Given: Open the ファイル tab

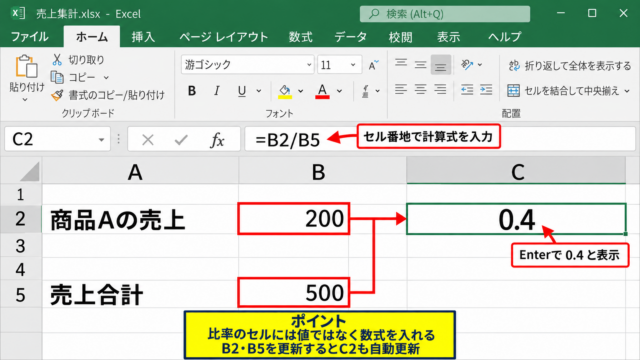Looking at the screenshot, I should (29, 37).
